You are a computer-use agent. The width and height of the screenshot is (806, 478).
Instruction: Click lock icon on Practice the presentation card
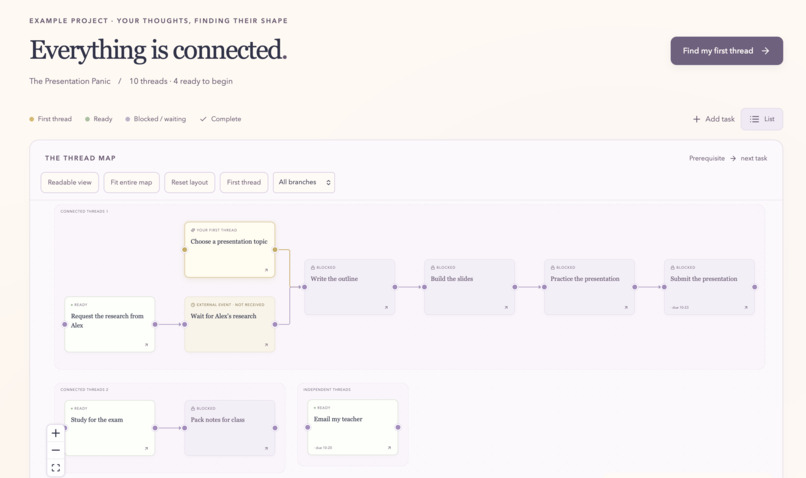(x=553, y=267)
